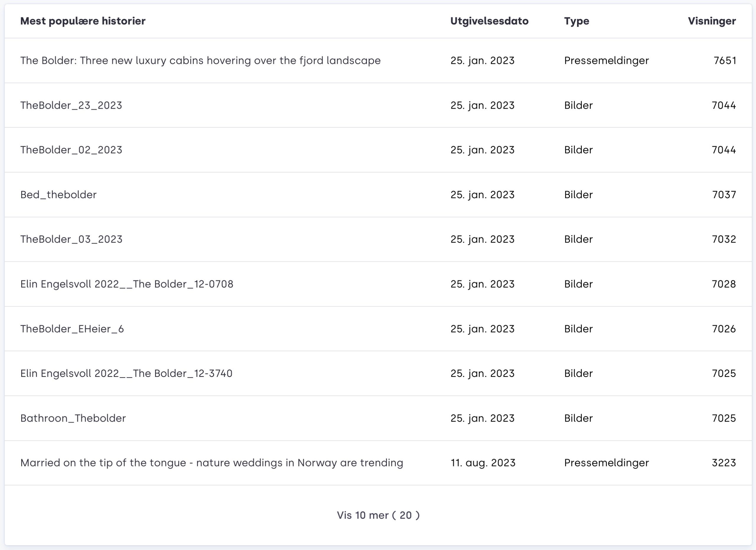This screenshot has height=550, width=756.
Task: Click 'Vis 10 mer' to show more stories
Action: pyautogui.click(x=378, y=515)
